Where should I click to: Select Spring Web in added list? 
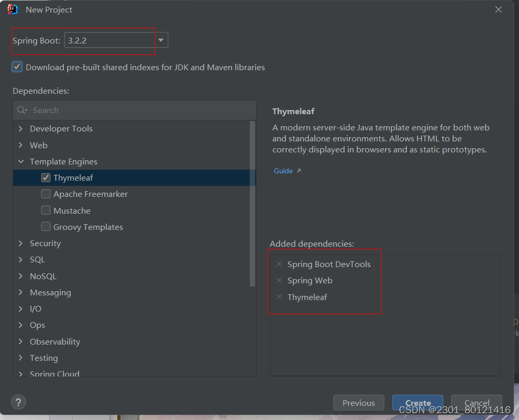tap(310, 281)
